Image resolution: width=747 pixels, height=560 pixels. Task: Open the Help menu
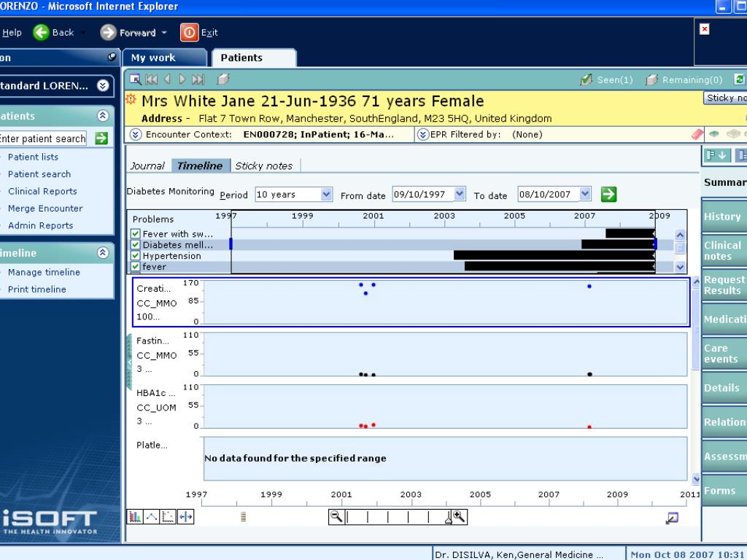coord(12,32)
